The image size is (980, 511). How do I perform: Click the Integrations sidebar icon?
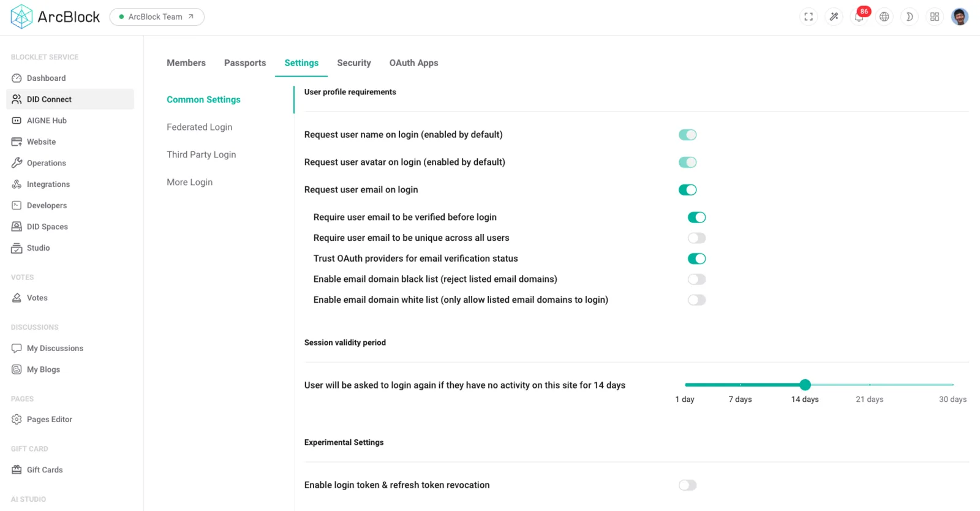(x=17, y=184)
